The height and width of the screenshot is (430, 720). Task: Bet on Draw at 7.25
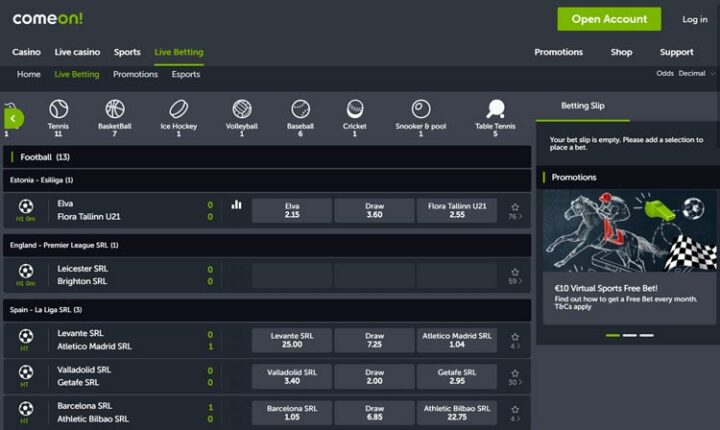point(374,340)
